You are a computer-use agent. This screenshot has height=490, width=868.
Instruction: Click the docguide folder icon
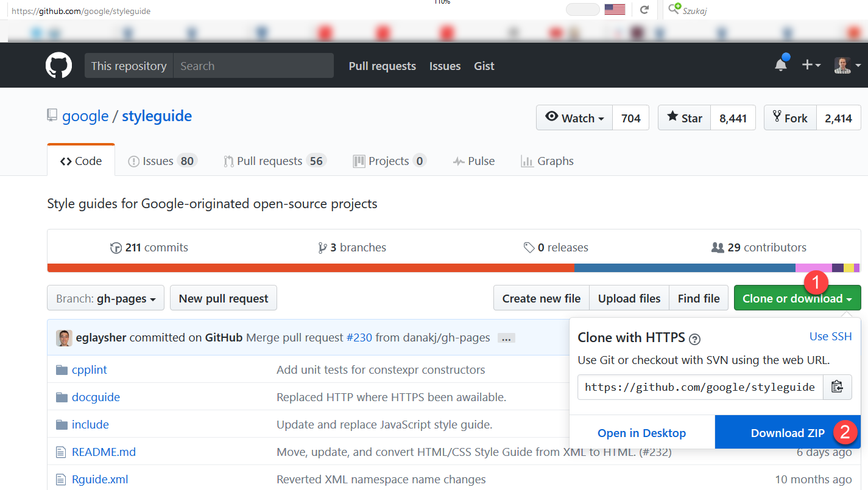pyautogui.click(x=62, y=397)
